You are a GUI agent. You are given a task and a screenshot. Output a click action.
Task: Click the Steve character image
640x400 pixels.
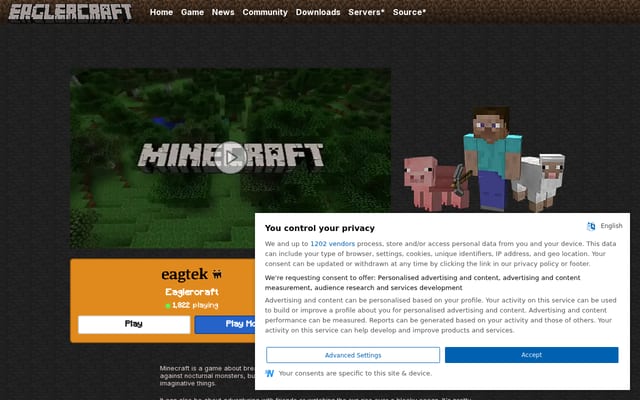pyautogui.click(x=492, y=158)
